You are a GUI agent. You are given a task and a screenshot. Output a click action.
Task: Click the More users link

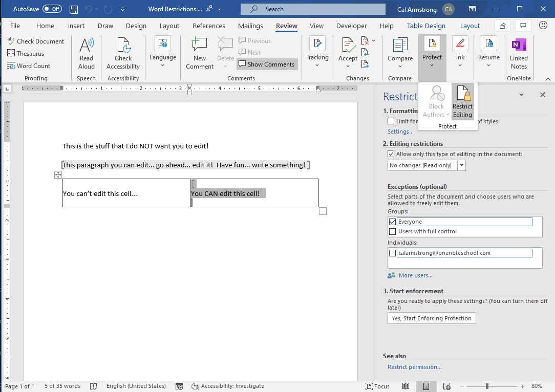pos(415,275)
